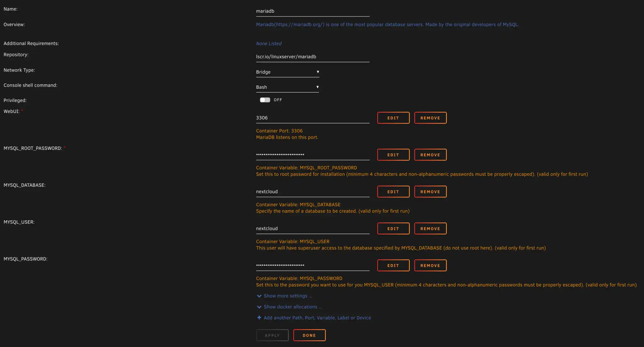Viewport: 644px width, 347px height.
Task: Open the Console shell command dropdown
Action: pyautogui.click(x=287, y=87)
